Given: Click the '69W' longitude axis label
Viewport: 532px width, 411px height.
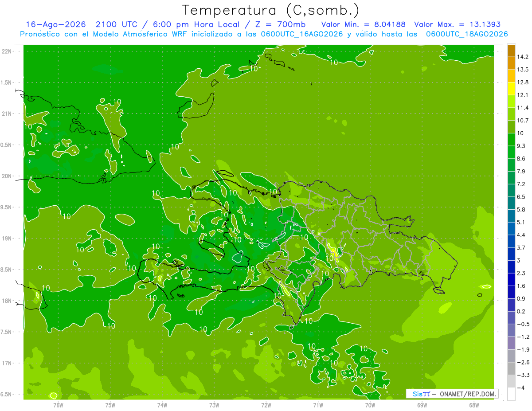Looking at the screenshot, I should 422,405.
